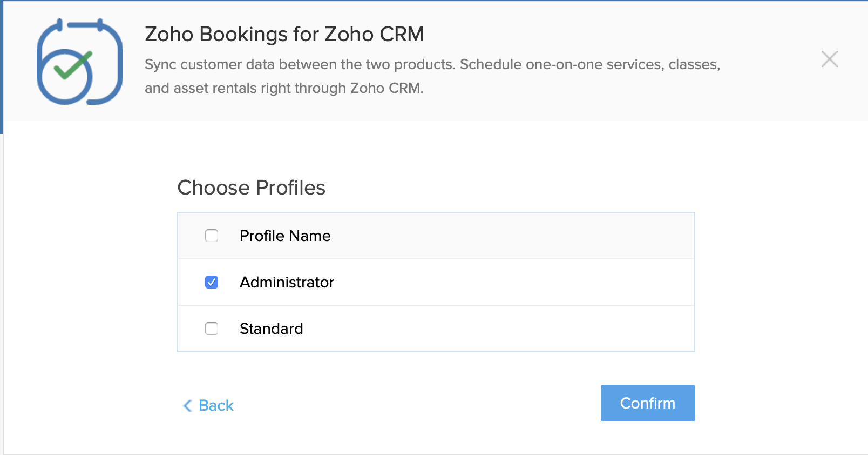868x455 pixels.
Task: Click the Zoho Bookings calendar logo
Action: (x=80, y=62)
